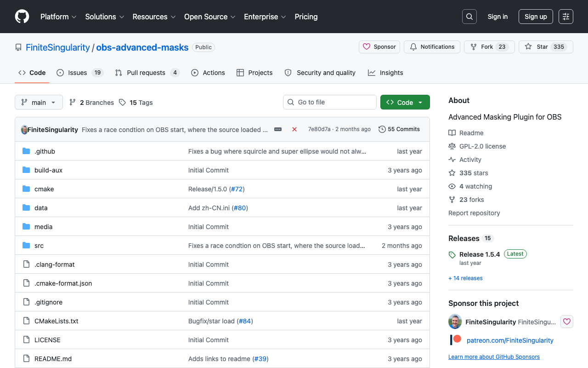Click the data folder icon
This screenshot has height=368, width=588.
[x=26, y=208]
